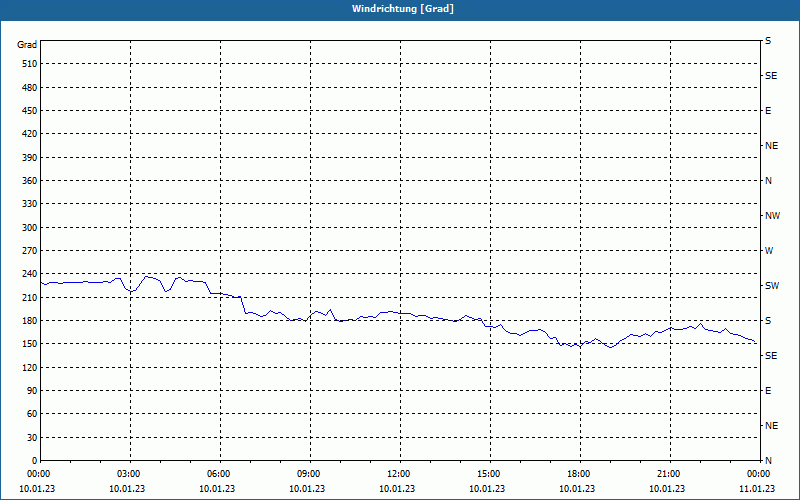
Task: Select the SW compass direction label
Action: (772, 286)
